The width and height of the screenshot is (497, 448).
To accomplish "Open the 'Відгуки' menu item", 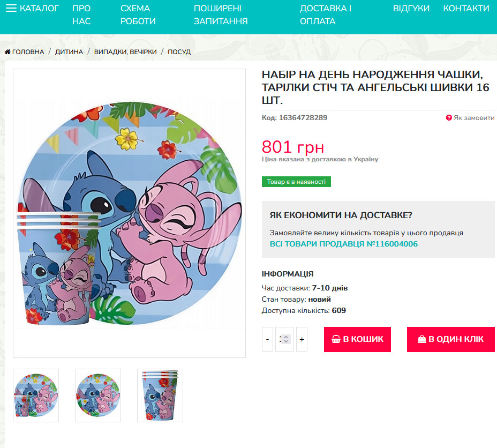I will 411,9.
